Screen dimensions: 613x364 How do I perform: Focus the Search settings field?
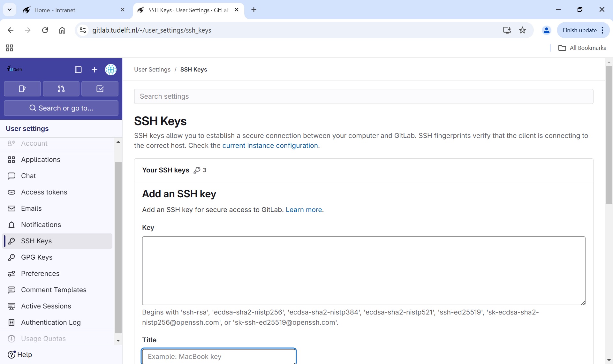364,96
